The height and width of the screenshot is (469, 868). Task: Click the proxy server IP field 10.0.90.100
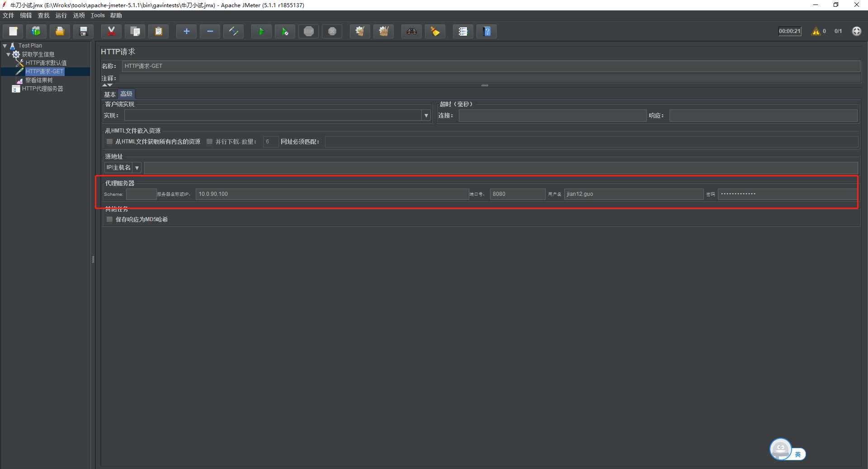point(332,194)
